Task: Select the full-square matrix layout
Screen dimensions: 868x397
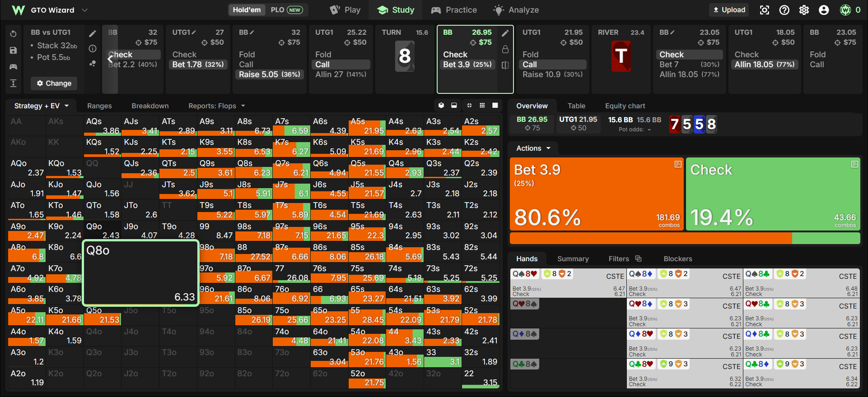Action: tap(495, 106)
